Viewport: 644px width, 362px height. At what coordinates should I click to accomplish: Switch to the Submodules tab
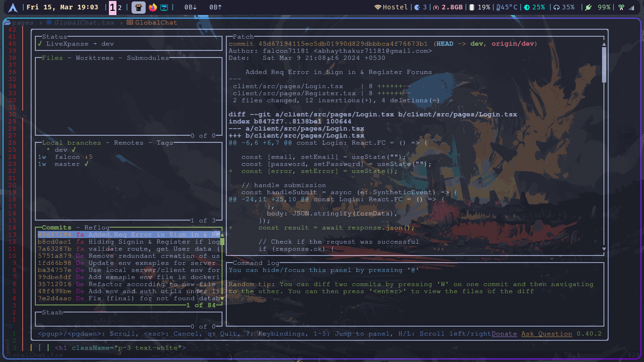coord(148,58)
